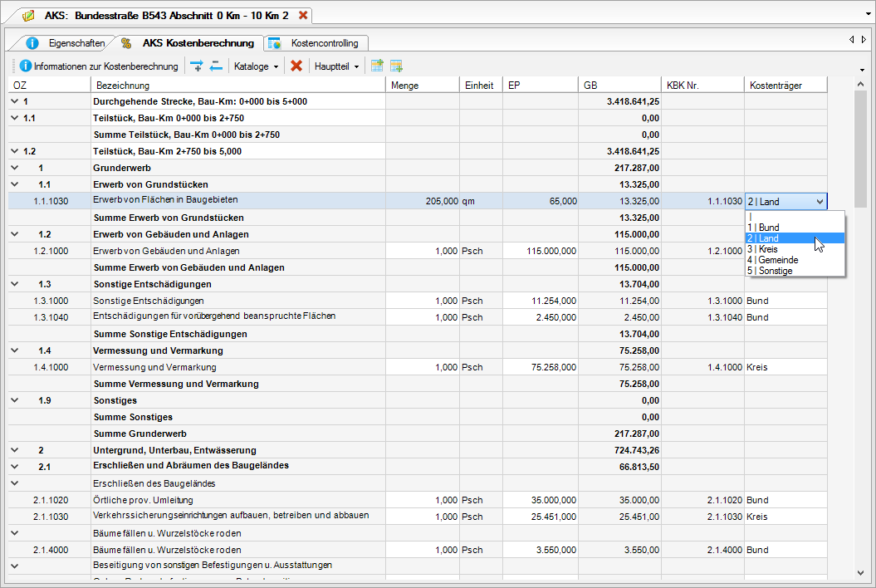Close the AKS Bundesstraße B543 document tab
Viewport: 876px width, 588px height.
coord(303,15)
